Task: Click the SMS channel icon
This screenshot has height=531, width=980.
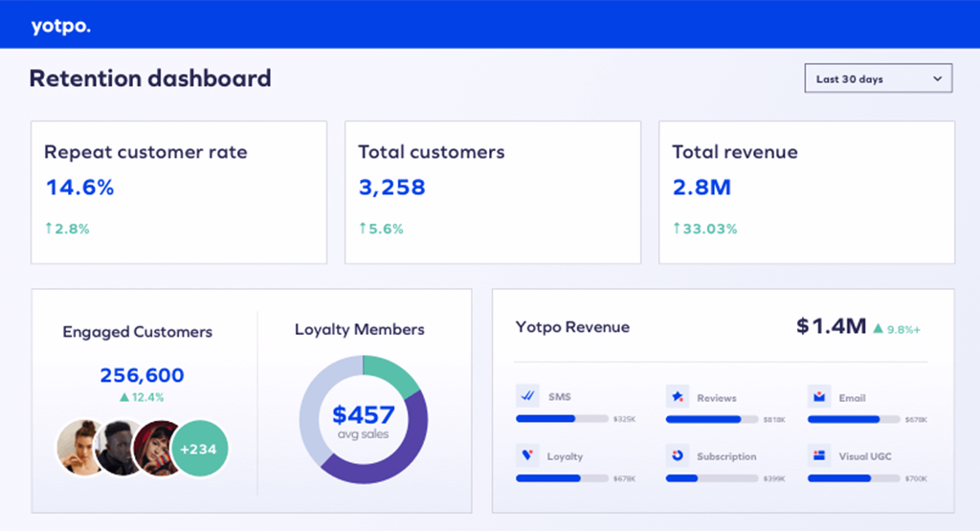Action: pos(527,395)
